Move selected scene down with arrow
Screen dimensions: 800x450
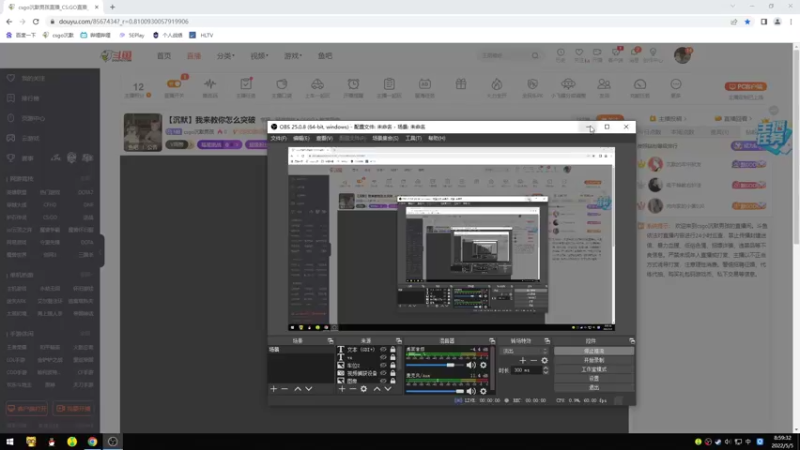[x=309, y=389]
